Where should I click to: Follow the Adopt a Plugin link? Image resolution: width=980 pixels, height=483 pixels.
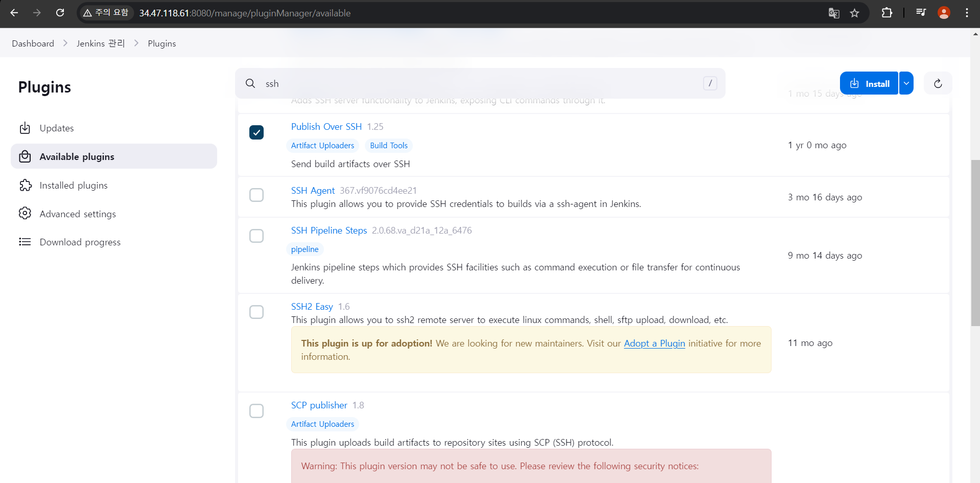pyautogui.click(x=655, y=343)
